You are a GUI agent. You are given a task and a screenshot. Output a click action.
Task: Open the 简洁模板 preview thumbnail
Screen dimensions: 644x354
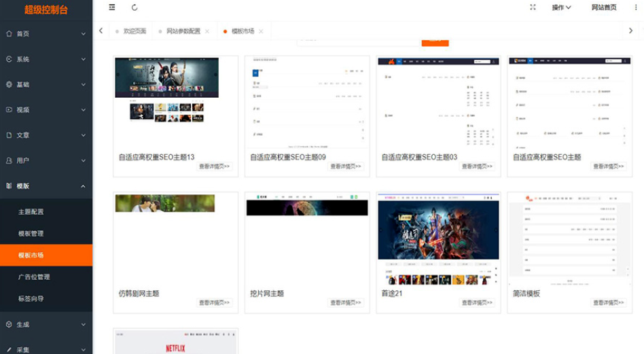tap(570, 239)
